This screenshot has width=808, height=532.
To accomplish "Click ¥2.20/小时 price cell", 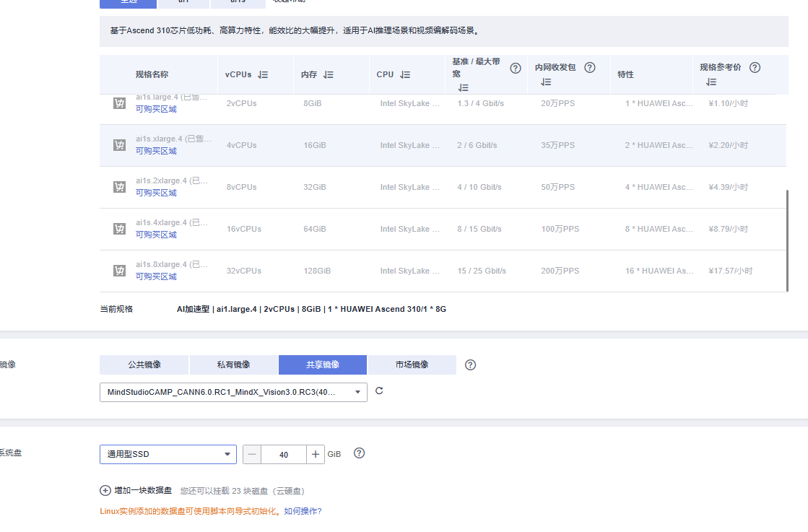I will (x=728, y=145).
